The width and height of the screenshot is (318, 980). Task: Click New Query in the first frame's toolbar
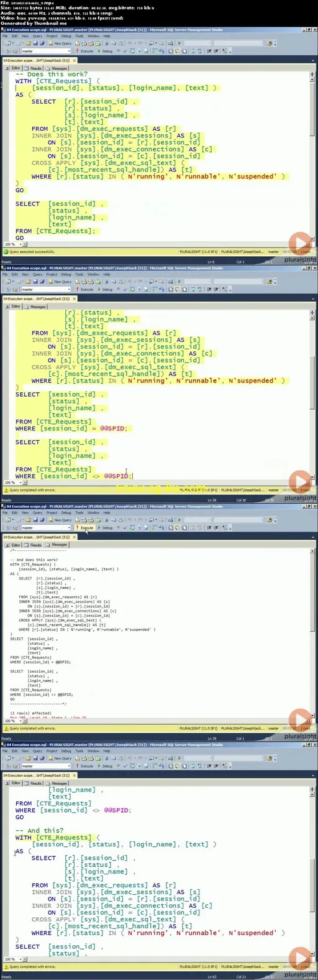pyautogui.click(x=61, y=44)
